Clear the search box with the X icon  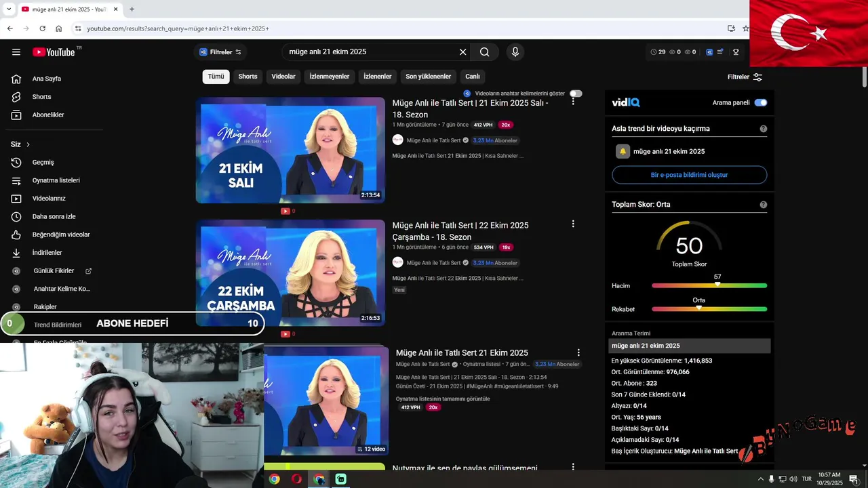coord(462,52)
